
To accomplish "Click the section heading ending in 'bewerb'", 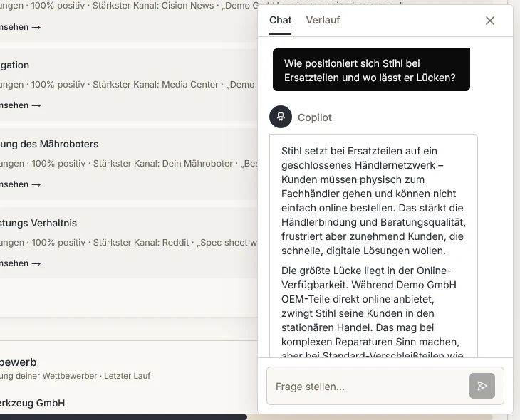I will [19, 362].
